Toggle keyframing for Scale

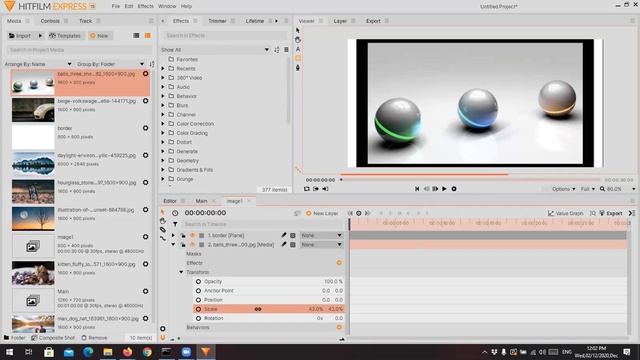point(198,309)
